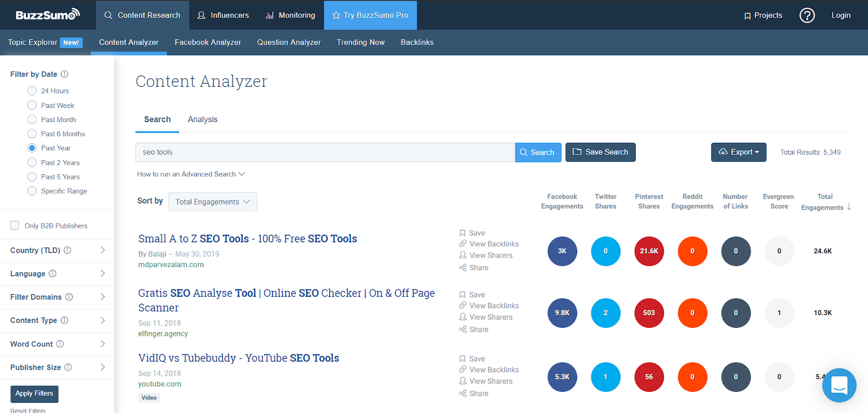
Task: View Sharers for mdparvezalam.com result
Action: (486, 255)
